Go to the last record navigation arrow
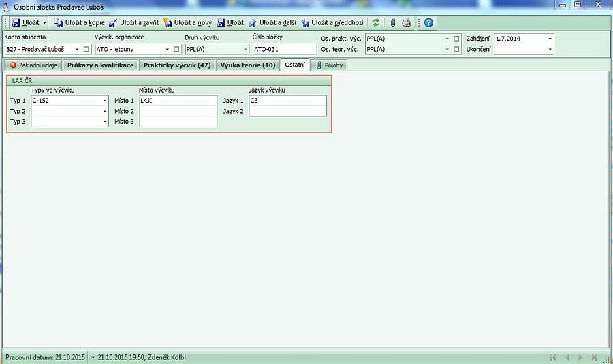This screenshot has height=364, width=613. (x=595, y=357)
